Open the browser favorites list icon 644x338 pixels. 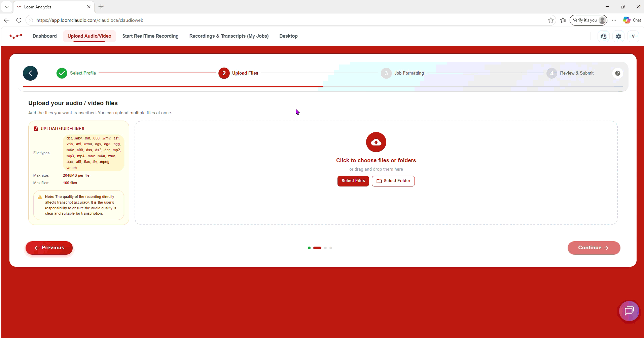point(563,20)
